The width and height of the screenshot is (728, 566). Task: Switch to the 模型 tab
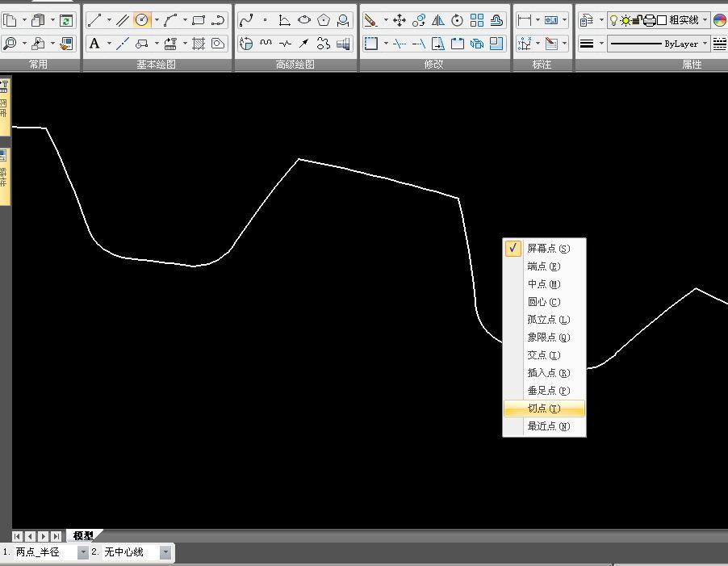click(83, 535)
